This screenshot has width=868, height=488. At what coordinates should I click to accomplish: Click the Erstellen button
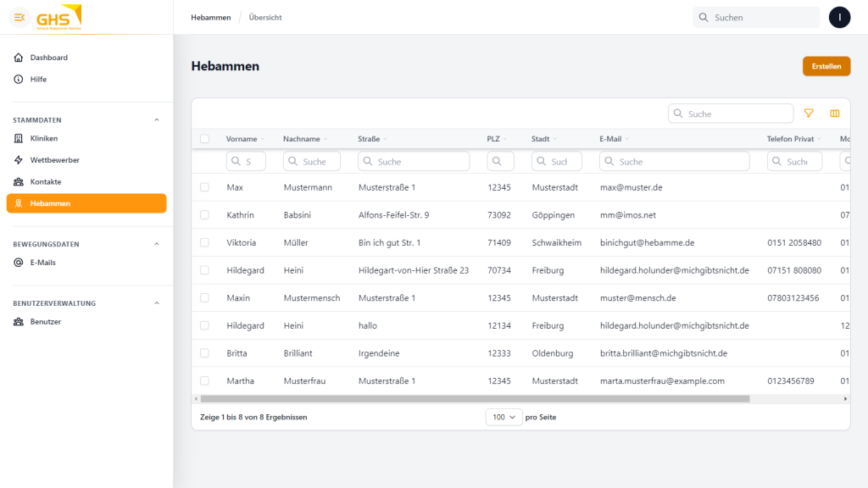click(826, 66)
